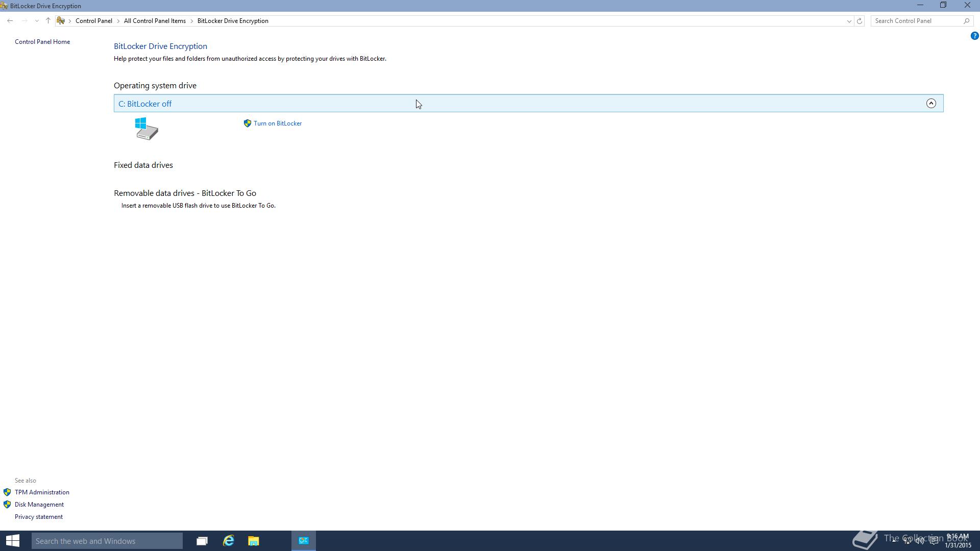Click the shield icon next to Turn on BitLocker
The image size is (980, 551).
tap(248, 123)
